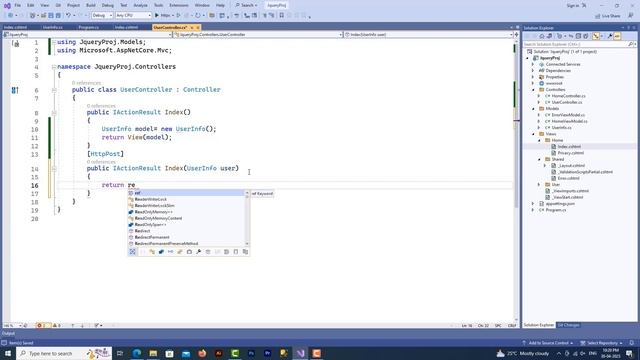
Task: Open HomeController.cs in Solution Explorer
Action: [568, 96]
